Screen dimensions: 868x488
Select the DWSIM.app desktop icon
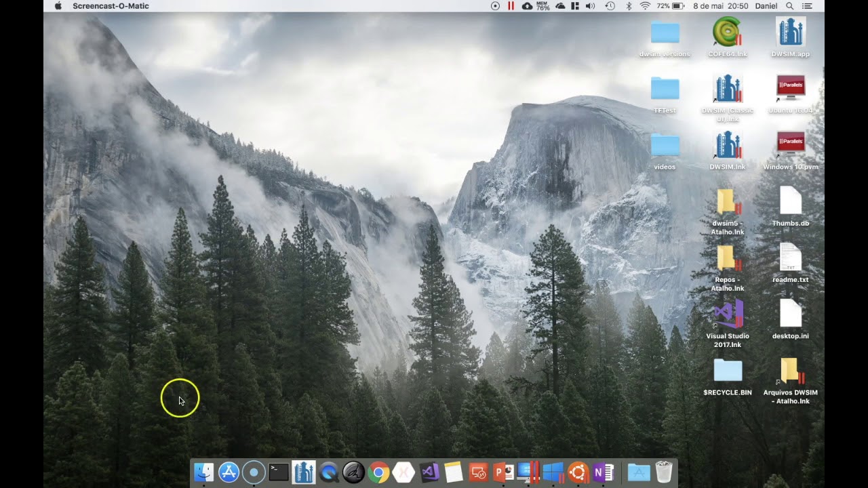tap(791, 33)
